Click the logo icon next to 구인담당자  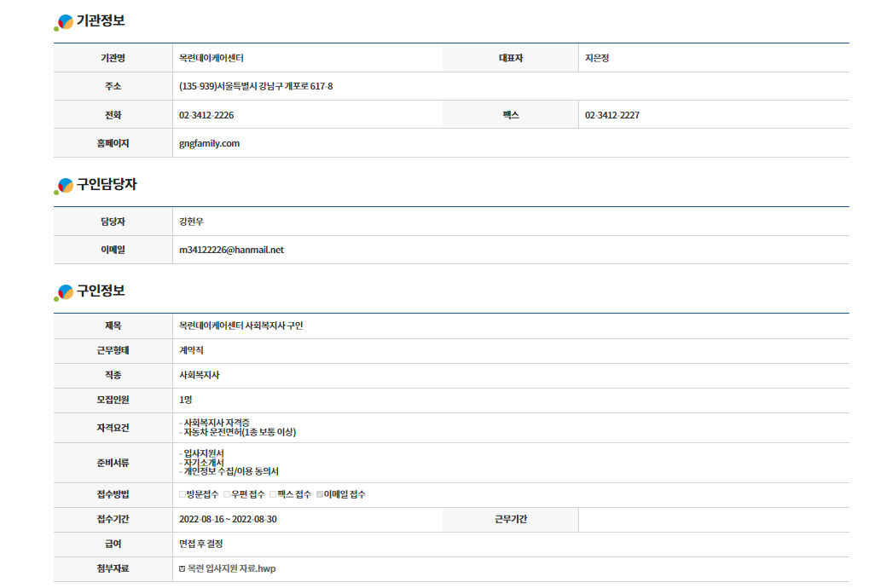(x=64, y=186)
